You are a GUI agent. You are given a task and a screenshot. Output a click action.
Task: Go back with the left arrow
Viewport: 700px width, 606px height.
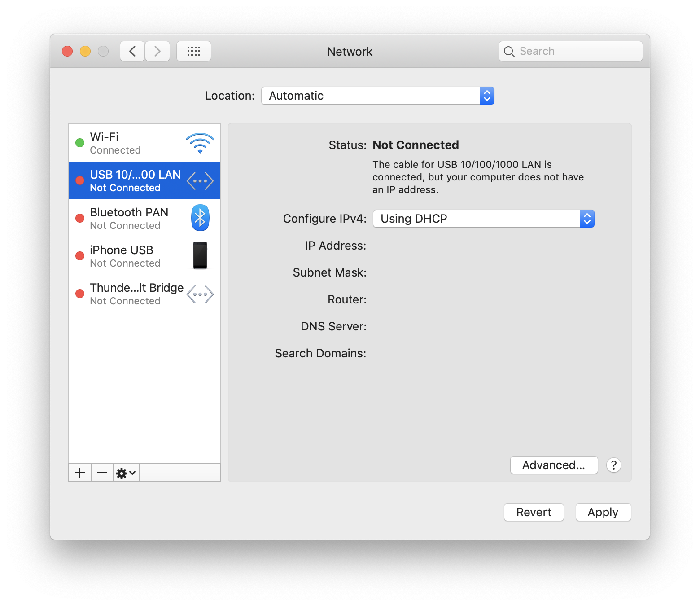[132, 51]
